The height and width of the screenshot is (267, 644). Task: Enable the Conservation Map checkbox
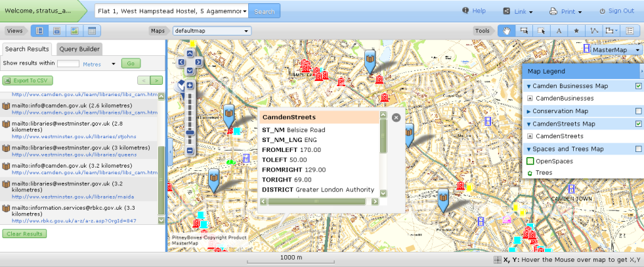(x=638, y=111)
